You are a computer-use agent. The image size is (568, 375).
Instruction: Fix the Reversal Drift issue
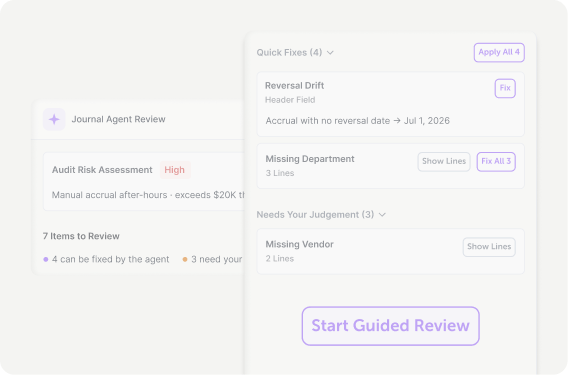(x=505, y=88)
